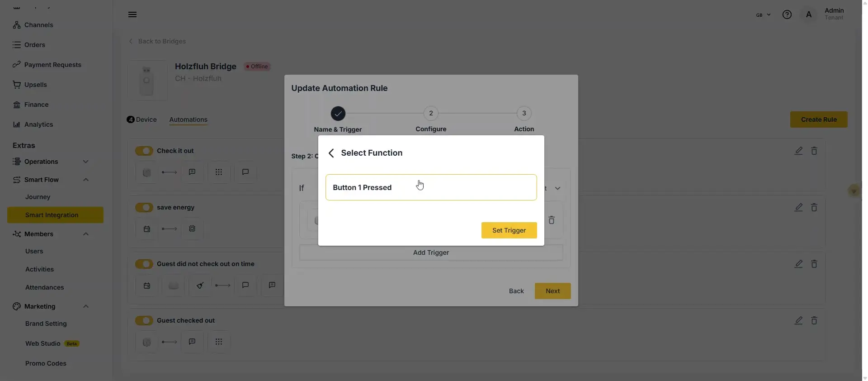Open the help question mark icon
868x381 pixels.
tap(787, 14)
